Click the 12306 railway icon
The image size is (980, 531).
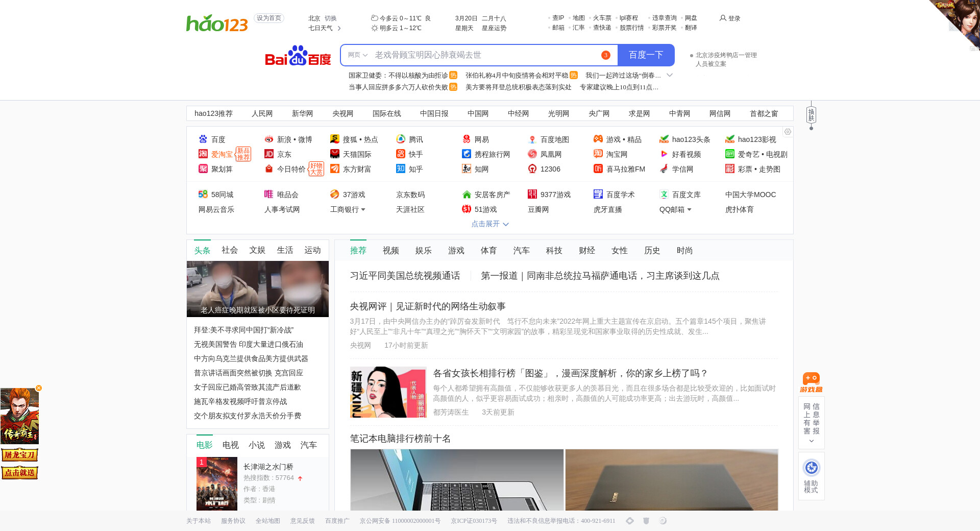pyautogui.click(x=532, y=169)
